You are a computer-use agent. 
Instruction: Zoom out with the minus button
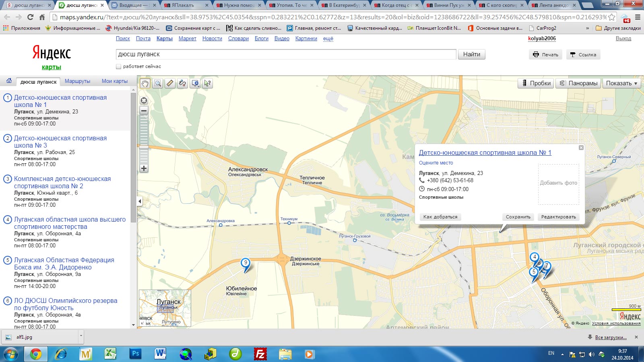(x=144, y=111)
